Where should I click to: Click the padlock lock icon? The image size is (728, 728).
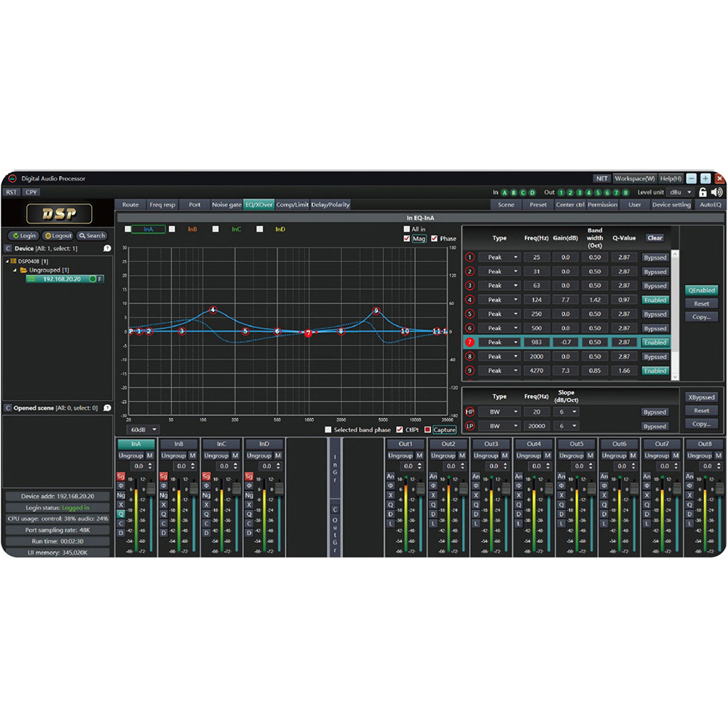(703, 192)
